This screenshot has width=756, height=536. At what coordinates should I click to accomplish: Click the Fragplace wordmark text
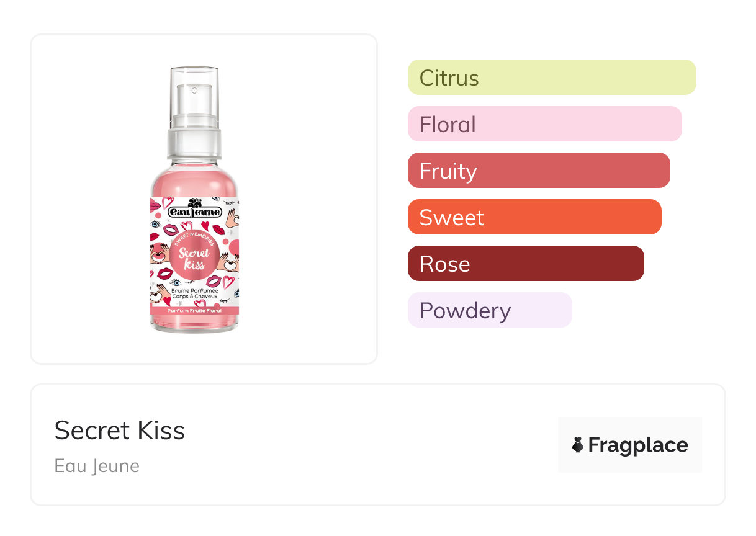pyautogui.click(x=637, y=445)
